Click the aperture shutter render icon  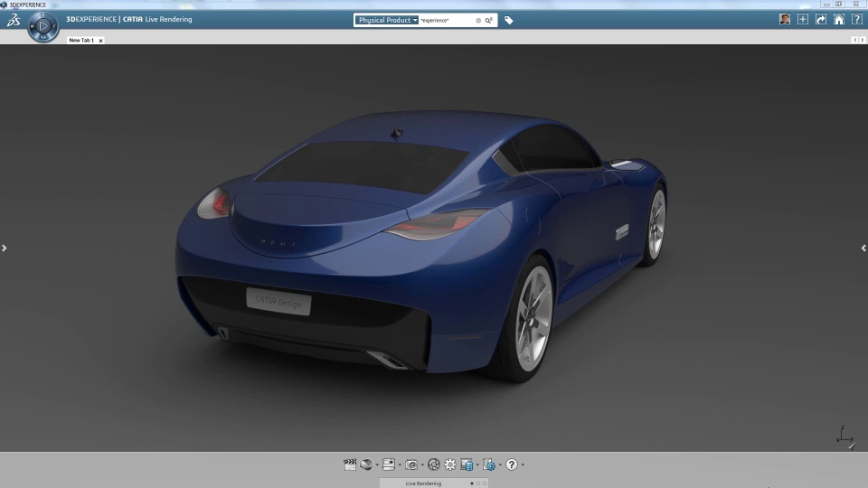pyautogui.click(x=434, y=465)
